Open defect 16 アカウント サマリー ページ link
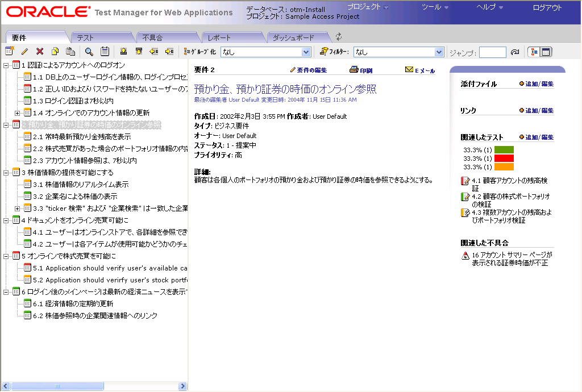The width and height of the screenshot is (582, 392). pos(512,259)
